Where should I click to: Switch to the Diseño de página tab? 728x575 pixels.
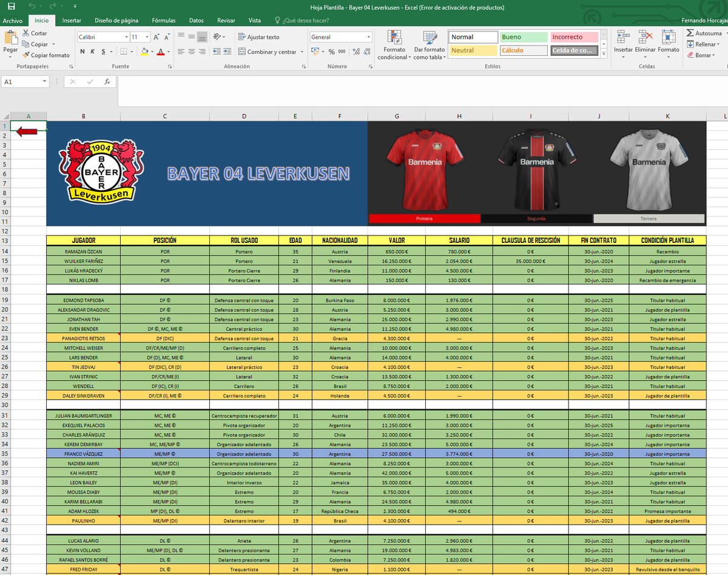116,21
